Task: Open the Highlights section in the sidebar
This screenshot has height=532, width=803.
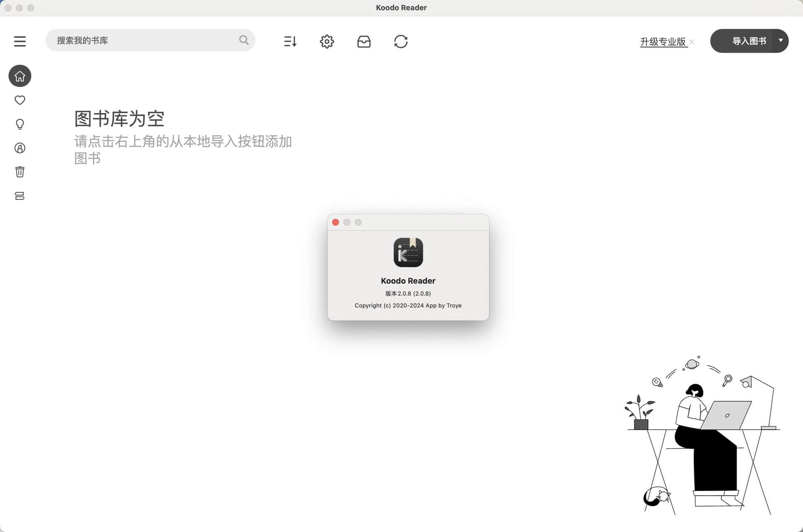Action: tap(20, 148)
